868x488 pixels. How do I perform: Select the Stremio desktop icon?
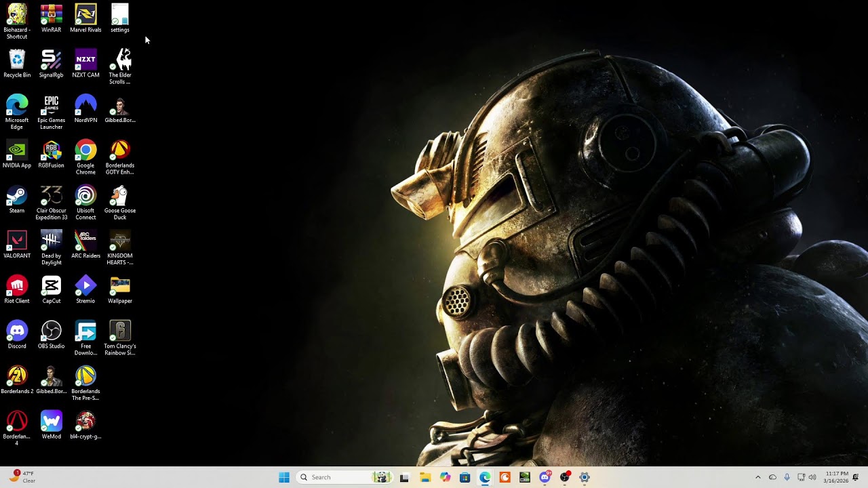click(x=85, y=290)
